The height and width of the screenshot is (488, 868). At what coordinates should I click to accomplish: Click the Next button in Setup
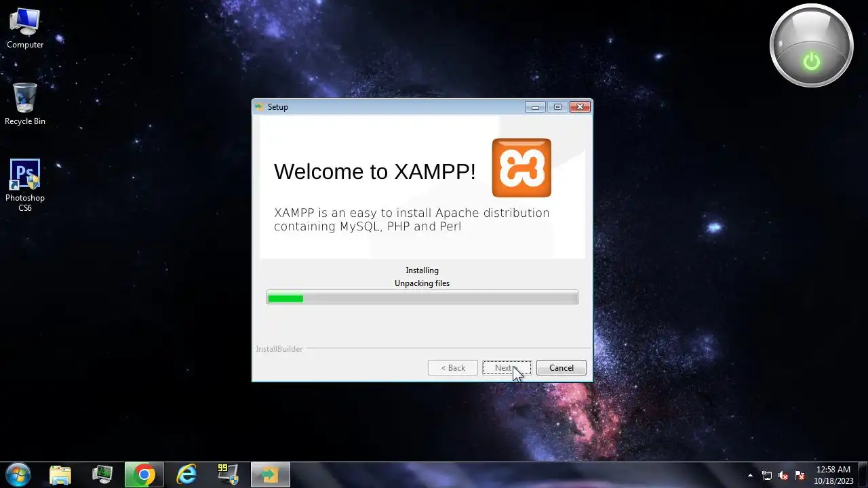click(507, 368)
